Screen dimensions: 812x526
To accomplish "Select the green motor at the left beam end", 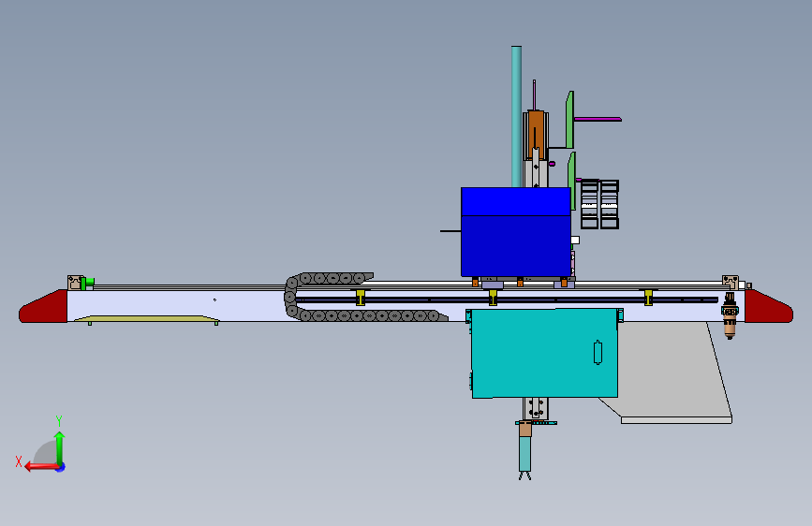I will [x=87, y=283].
